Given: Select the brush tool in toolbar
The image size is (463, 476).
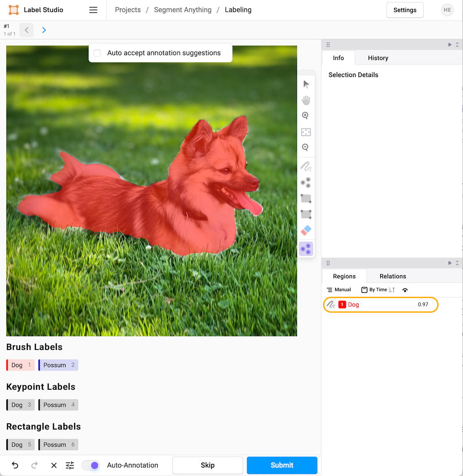Looking at the screenshot, I should click(306, 167).
